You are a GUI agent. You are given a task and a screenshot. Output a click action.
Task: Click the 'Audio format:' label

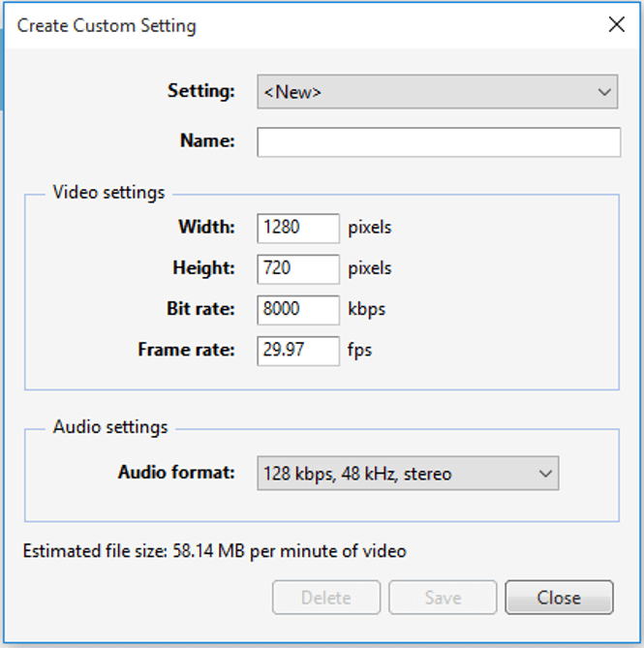[x=176, y=472]
